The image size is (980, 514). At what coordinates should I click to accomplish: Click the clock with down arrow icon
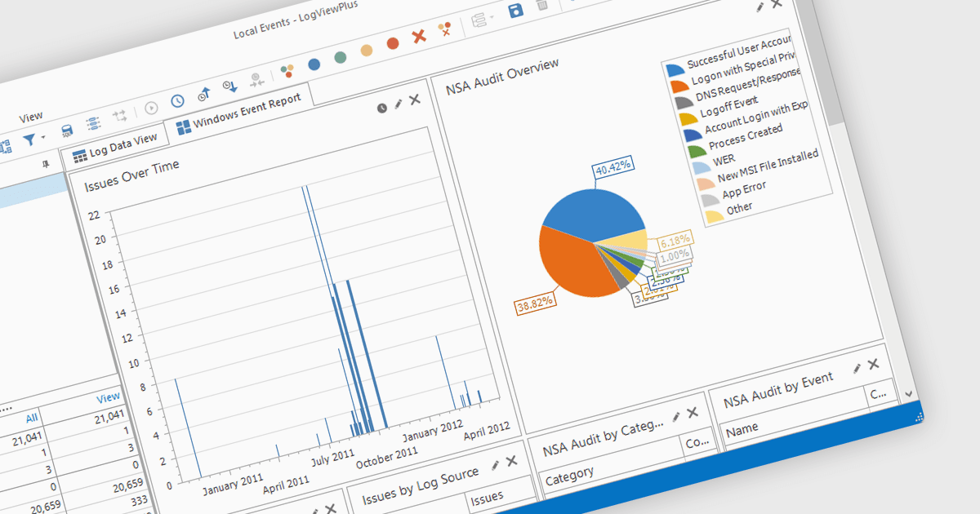coord(230,86)
